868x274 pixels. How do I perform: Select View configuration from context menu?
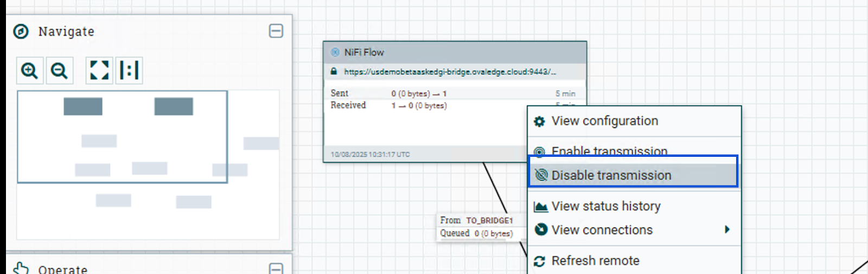pos(604,121)
